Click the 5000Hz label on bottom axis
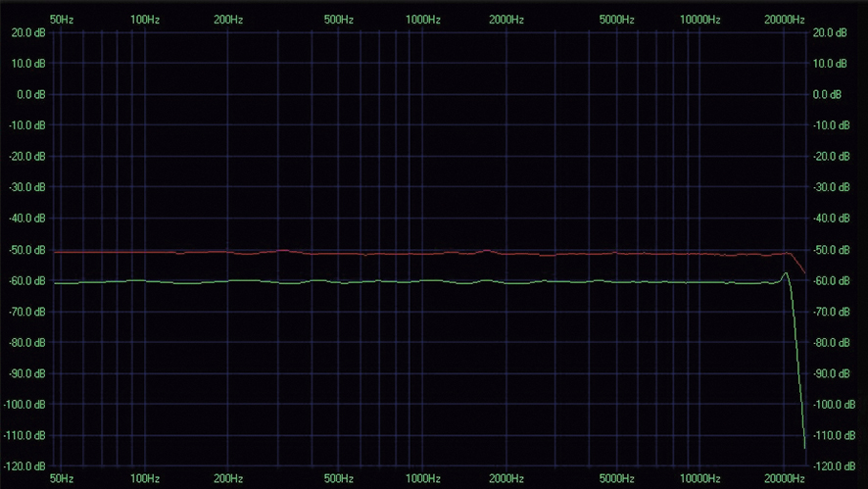The height and width of the screenshot is (489, 868). coord(616,478)
